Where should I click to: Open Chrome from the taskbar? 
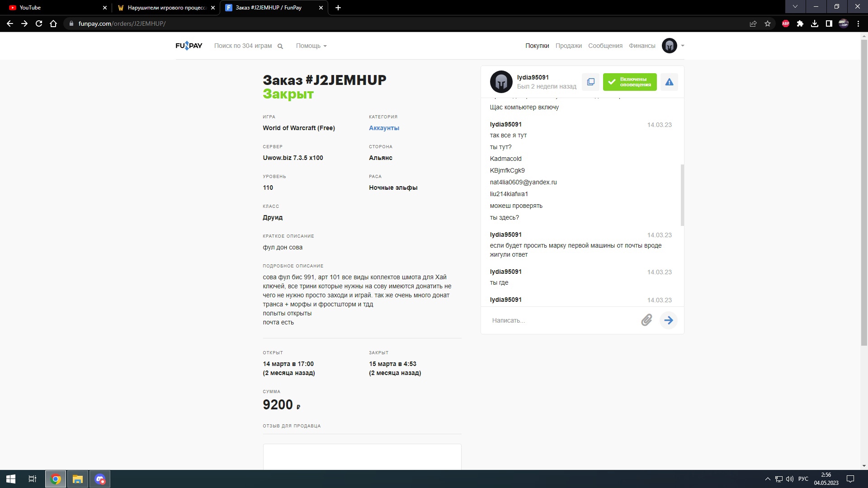[x=56, y=479]
